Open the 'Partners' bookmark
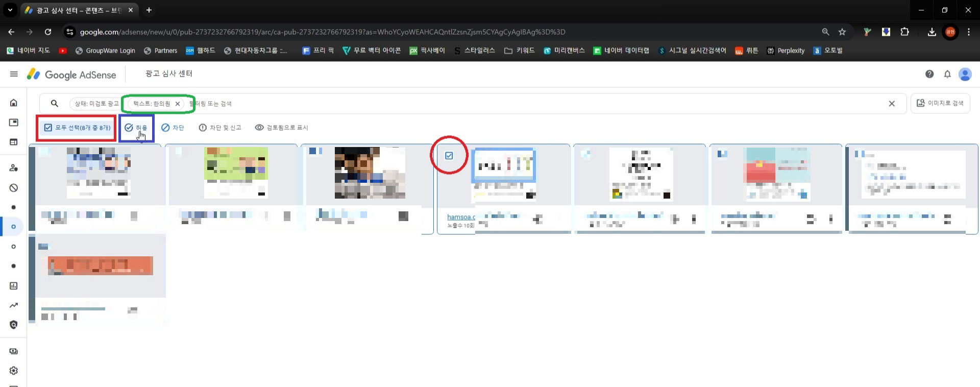Screen dimensions: 980x387 click(x=160, y=51)
